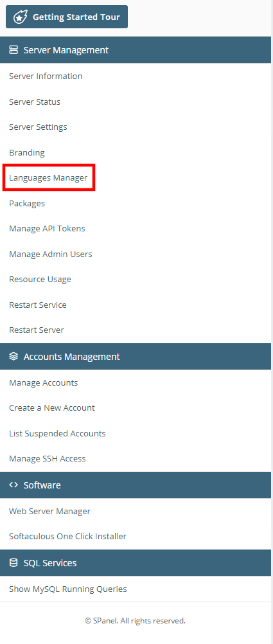This screenshot has height=644, width=273.
Task: Click the Server Management section icon
Action: pos(13,50)
